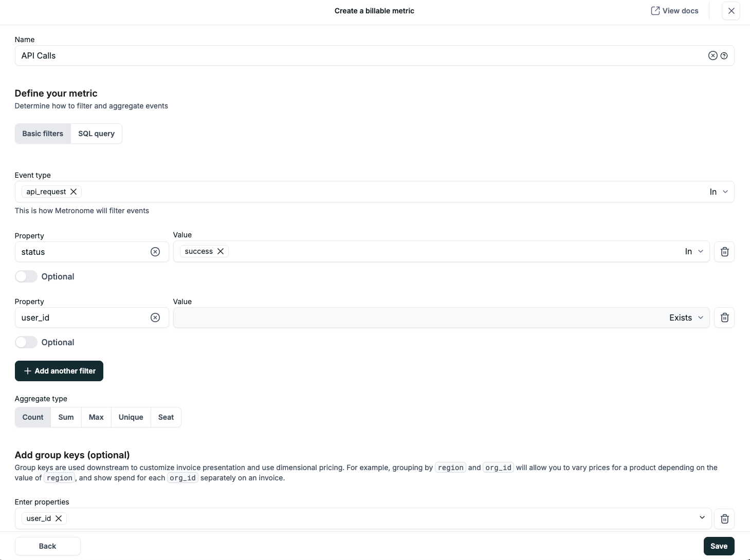Open View docs in a new tab
750x560 pixels.
pyautogui.click(x=674, y=10)
